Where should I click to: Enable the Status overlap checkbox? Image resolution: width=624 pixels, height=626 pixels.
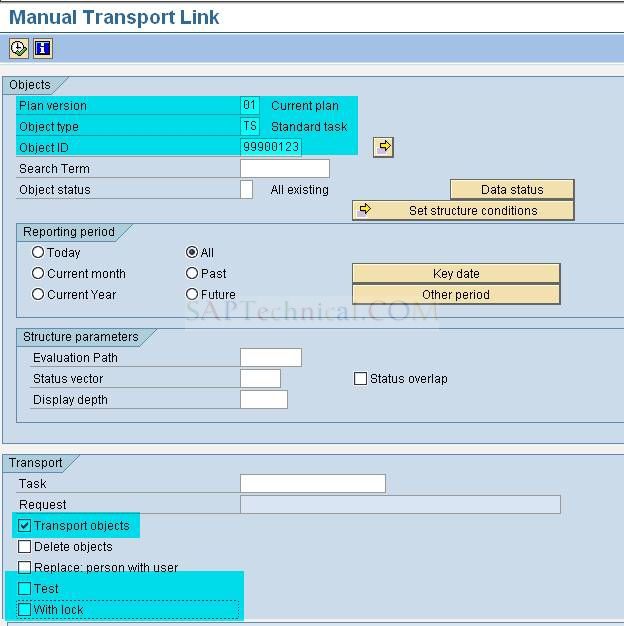361,378
